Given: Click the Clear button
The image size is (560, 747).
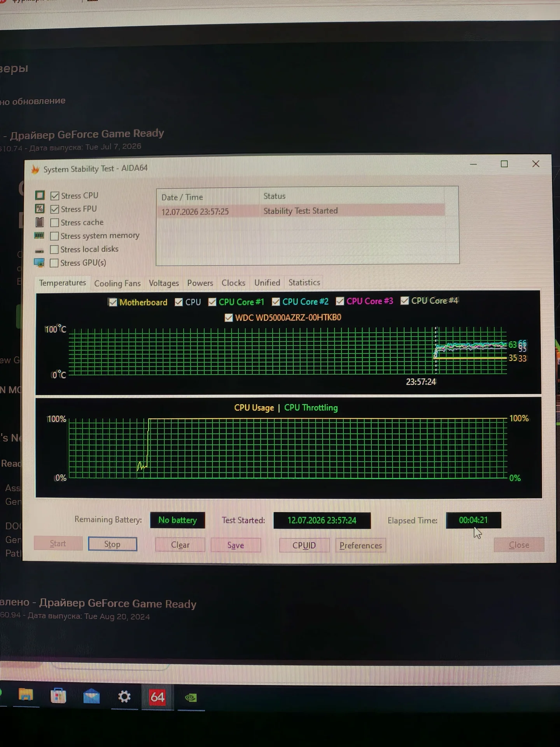Looking at the screenshot, I should (180, 545).
